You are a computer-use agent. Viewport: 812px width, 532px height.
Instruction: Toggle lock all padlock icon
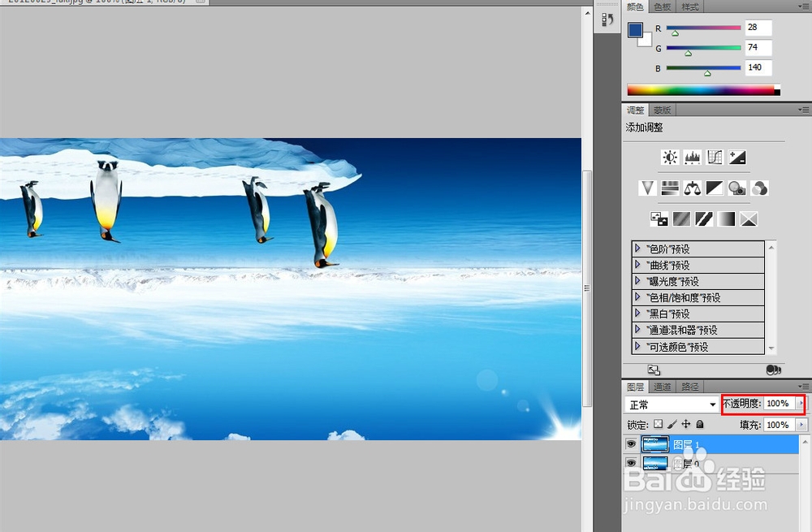[700, 424]
